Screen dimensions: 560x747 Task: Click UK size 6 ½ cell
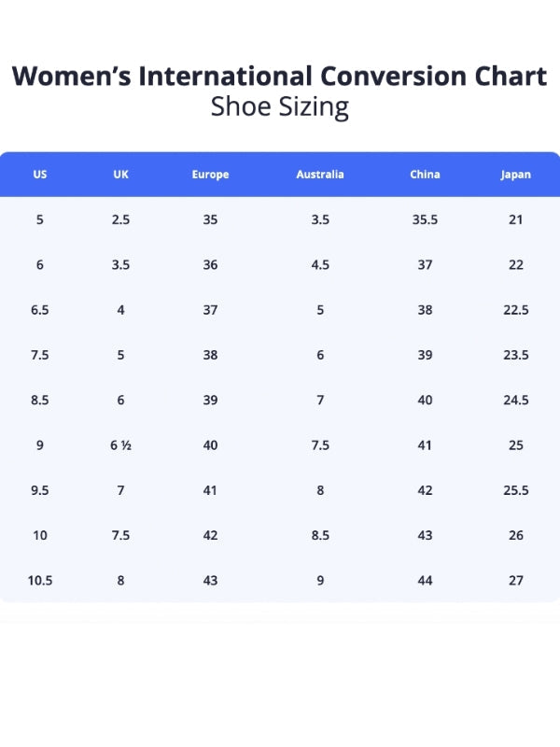tap(120, 445)
